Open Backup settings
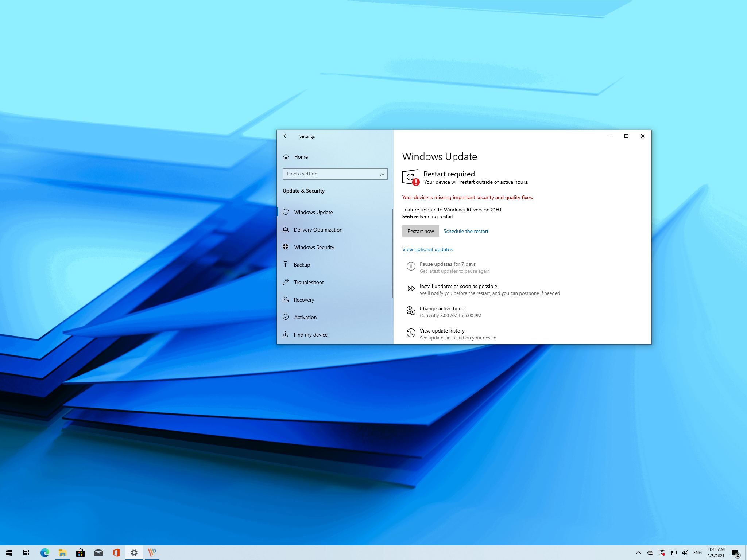The width and height of the screenshot is (747, 560). coord(302,264)
